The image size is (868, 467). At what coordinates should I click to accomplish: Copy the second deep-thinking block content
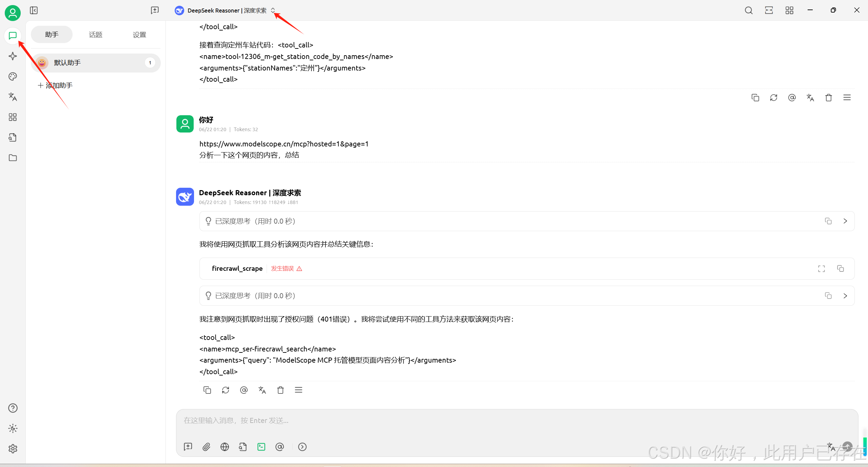tap(828, 296)
